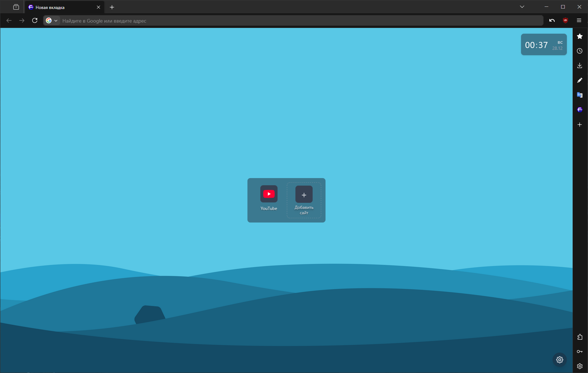588x373 pixels.
Task: Open the Bookmarks star panel in sidebar
Action: (580, 36)
